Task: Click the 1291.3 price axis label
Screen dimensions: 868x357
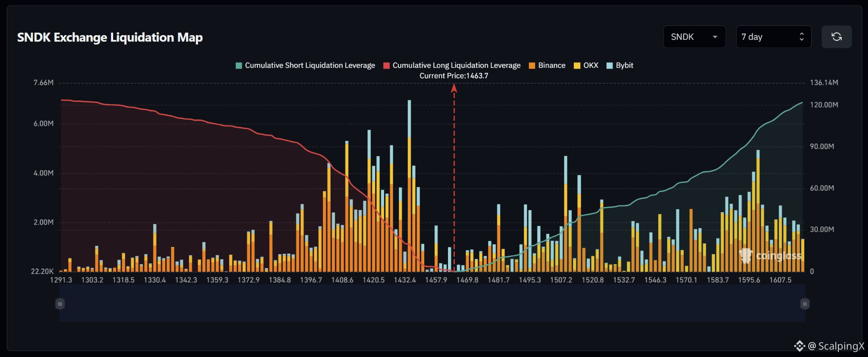Action: (x=61, y=280)
